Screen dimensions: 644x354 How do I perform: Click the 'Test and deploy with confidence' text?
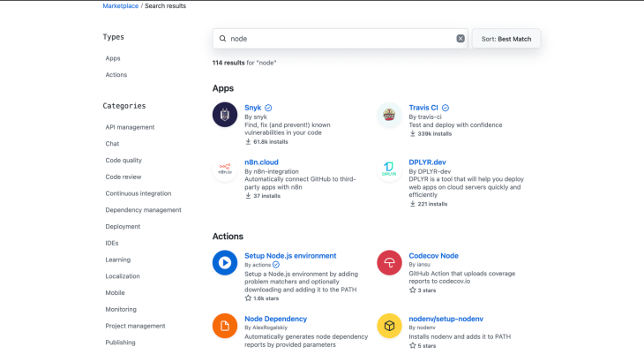[455, 125]
